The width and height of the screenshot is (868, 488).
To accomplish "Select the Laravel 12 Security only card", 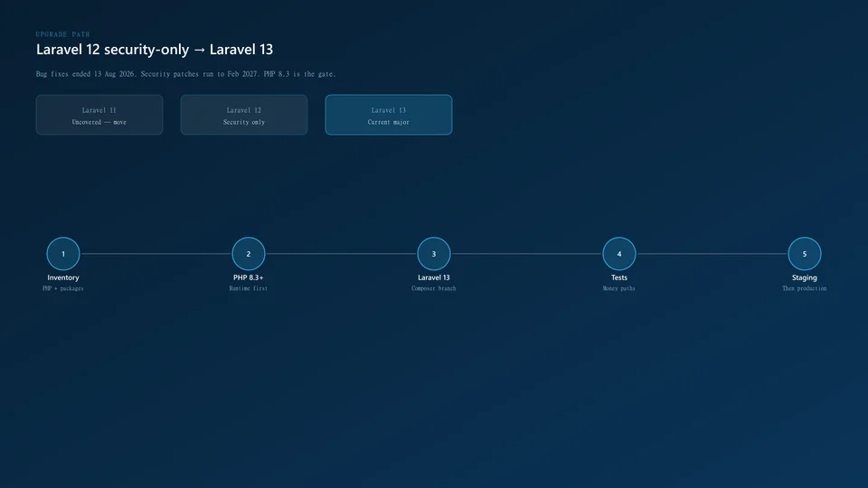I will (244, 115).
